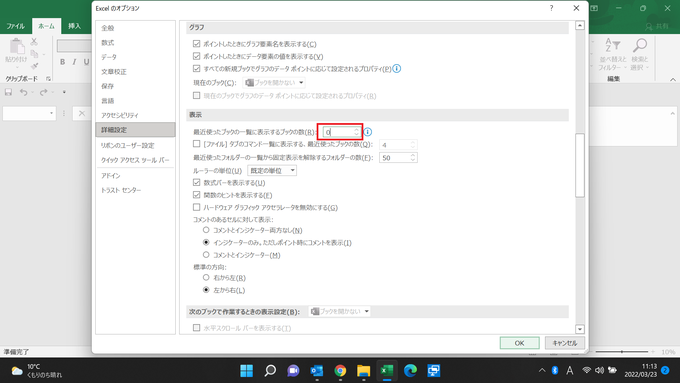The image size is (680, 383).
Task: Open customize quick access toolbar dropdown
Action: click(64, 92)
